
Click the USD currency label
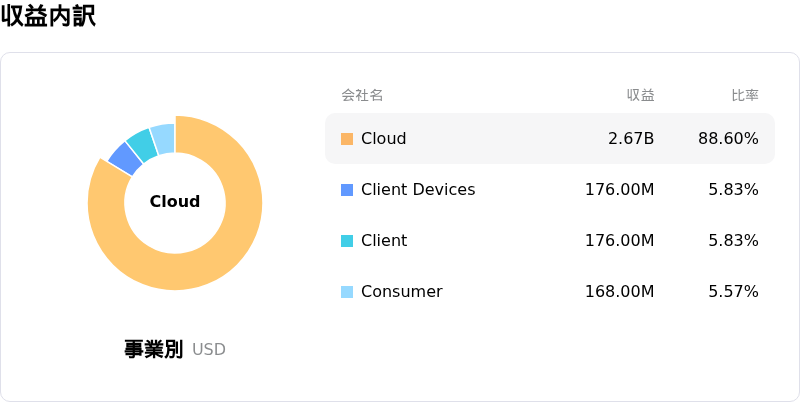point(209,349)
